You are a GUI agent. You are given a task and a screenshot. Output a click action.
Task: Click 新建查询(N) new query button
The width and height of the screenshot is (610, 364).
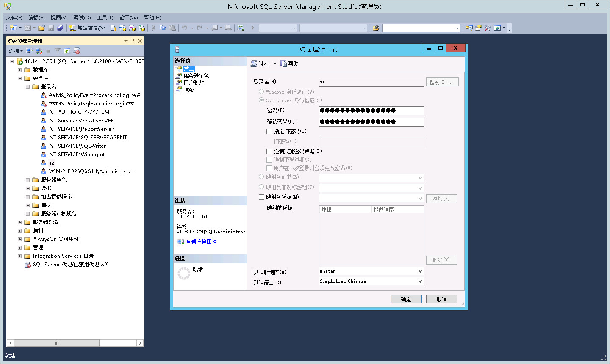tap(87, 28)
